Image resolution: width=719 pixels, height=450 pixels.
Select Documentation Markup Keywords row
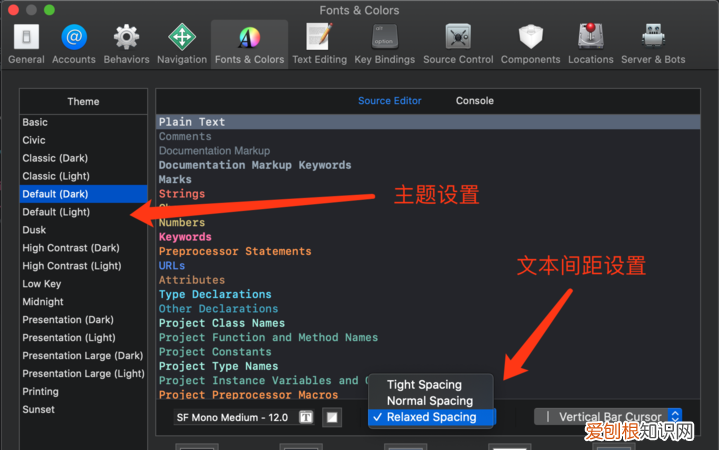pos(428,165)
